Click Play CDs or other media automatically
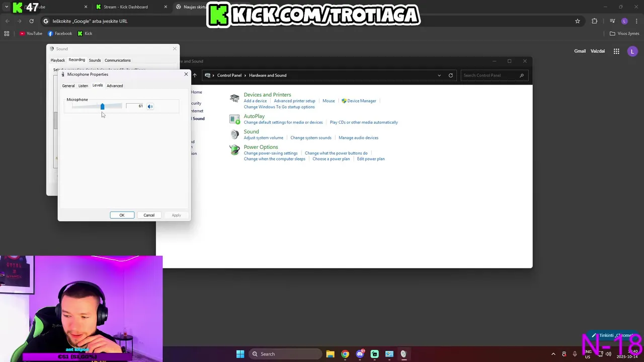The image size is (644, 362). pos(364,123)
